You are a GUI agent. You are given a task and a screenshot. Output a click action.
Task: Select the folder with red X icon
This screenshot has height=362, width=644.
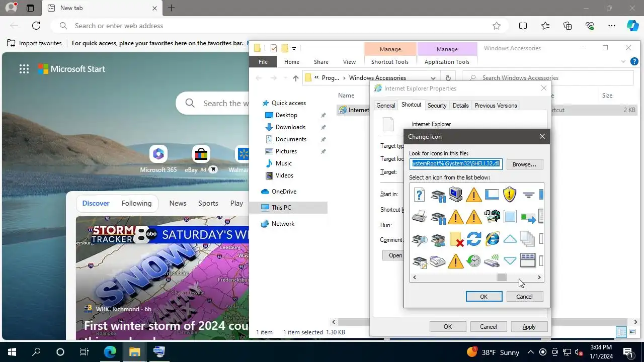[x=456, y=239]
